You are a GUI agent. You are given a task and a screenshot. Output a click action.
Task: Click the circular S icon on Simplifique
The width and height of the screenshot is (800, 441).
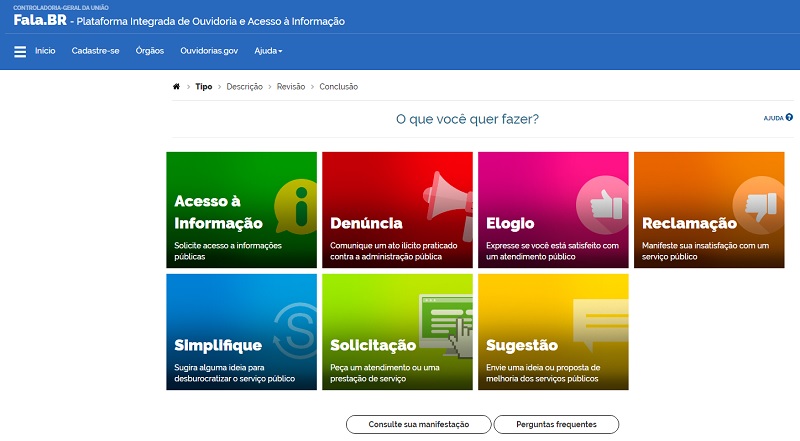click(x=295, y=330)
